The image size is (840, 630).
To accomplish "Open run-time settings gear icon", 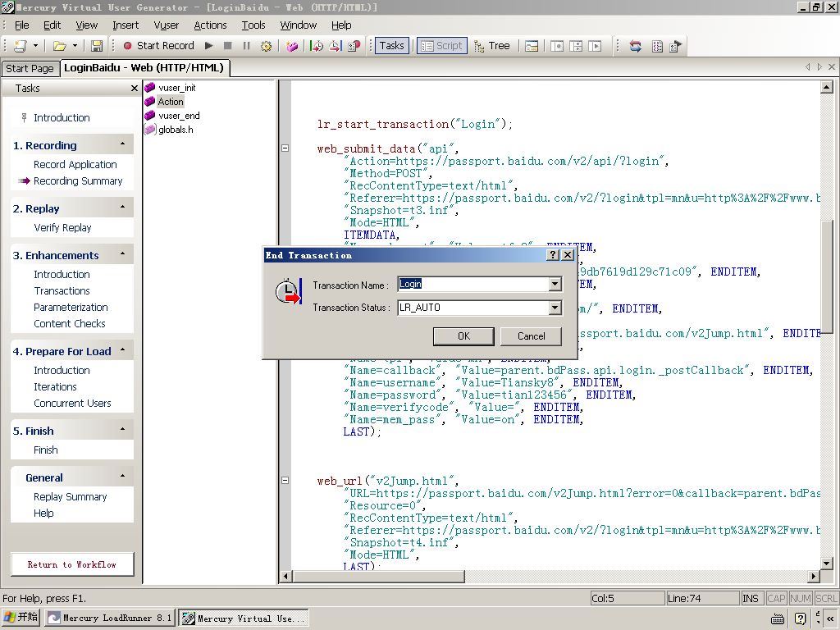I will click(266, 46).
